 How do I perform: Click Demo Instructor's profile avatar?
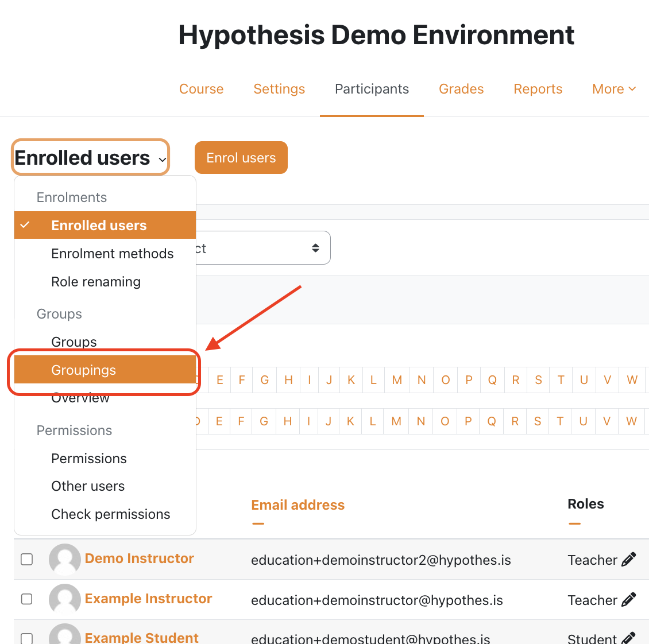pos(64,559)
